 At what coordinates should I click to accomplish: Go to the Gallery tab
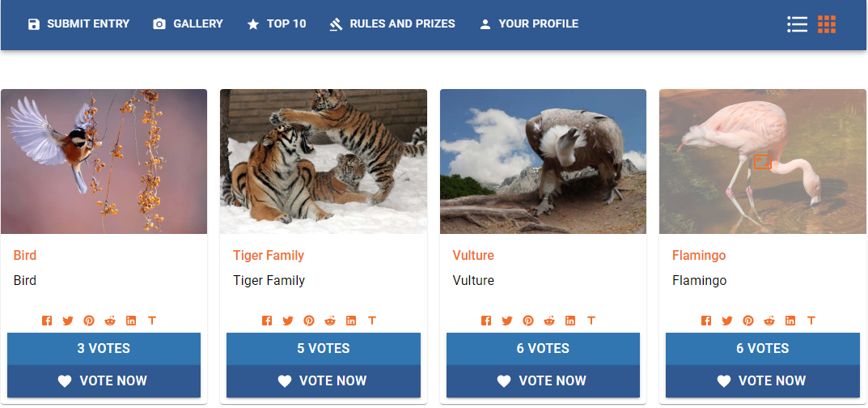coord(188,23)
